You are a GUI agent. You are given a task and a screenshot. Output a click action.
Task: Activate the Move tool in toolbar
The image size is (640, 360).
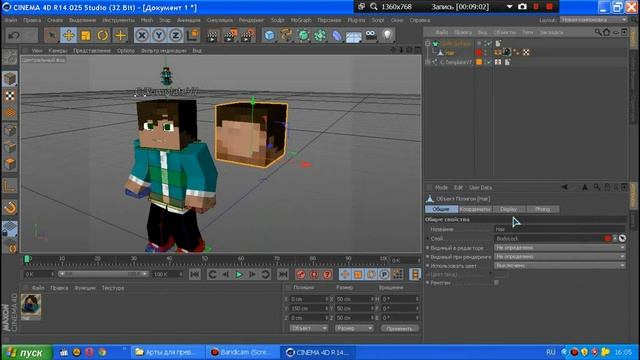tap(69, 36)
